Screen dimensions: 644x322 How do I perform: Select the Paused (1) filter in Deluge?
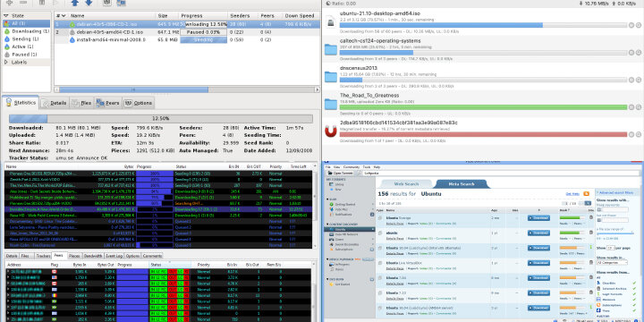coord(26,55)
